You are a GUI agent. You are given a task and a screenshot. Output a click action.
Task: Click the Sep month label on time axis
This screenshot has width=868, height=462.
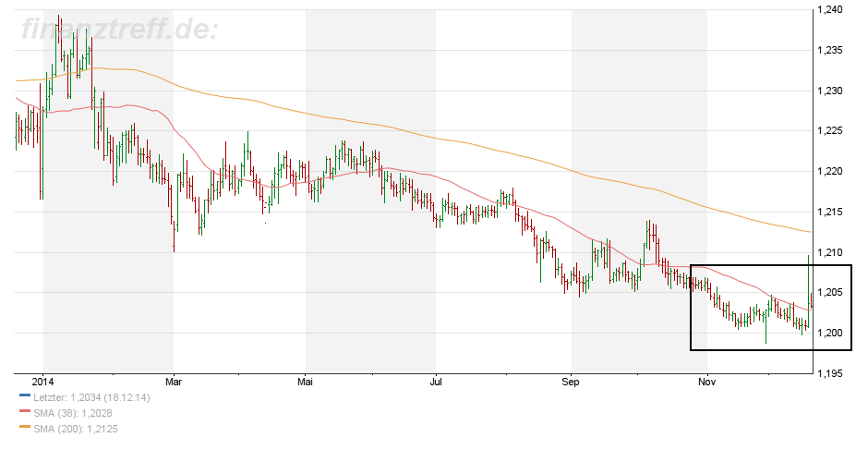tap(572, 381)
